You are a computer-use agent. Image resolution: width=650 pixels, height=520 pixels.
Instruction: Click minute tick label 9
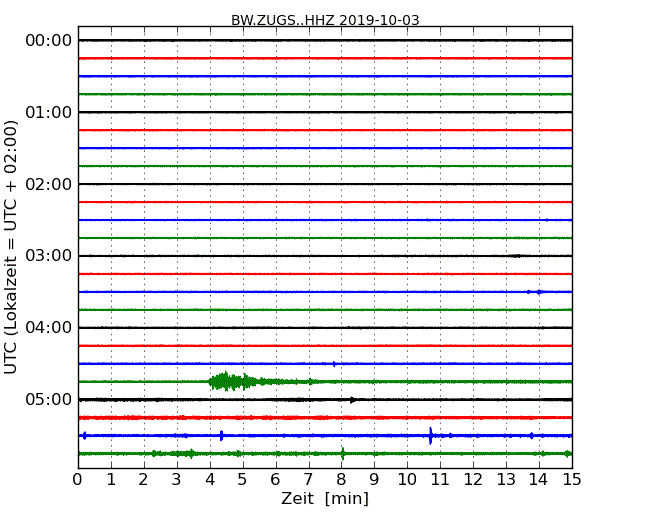[374, 480]
